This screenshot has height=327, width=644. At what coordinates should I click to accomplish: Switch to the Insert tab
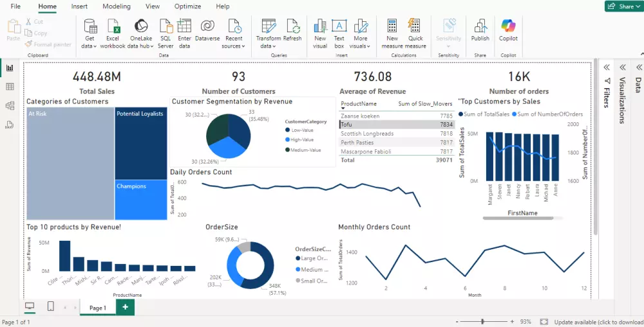coord(79,6)
